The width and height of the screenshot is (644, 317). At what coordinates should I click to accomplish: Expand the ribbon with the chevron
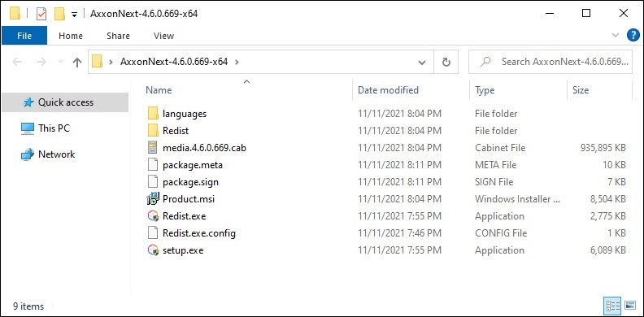616,35
